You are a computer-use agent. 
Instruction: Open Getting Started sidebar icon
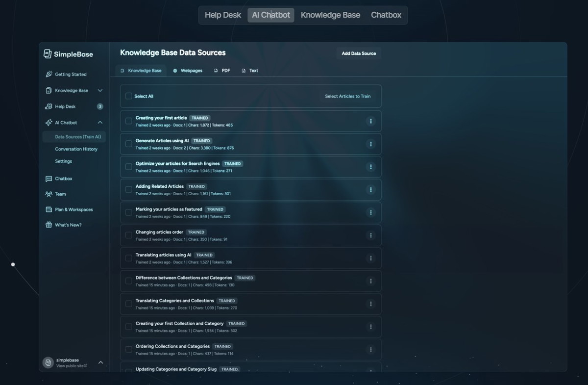tap(49, 75)
